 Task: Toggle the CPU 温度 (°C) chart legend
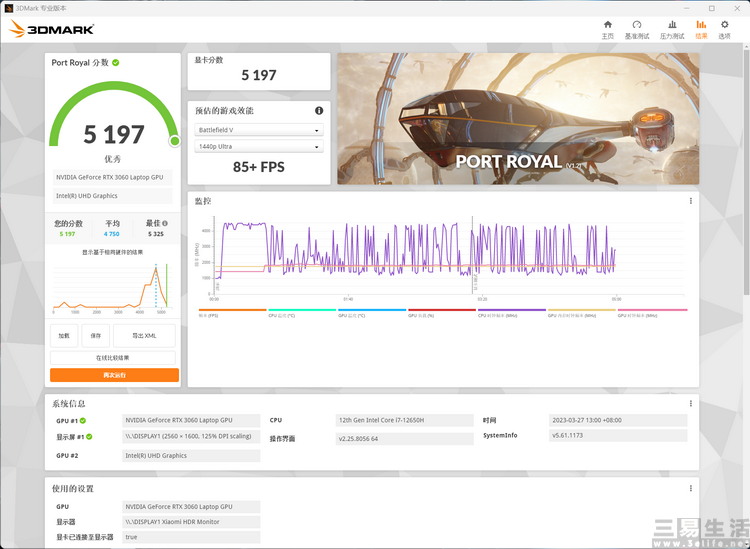tap(302, 313)
